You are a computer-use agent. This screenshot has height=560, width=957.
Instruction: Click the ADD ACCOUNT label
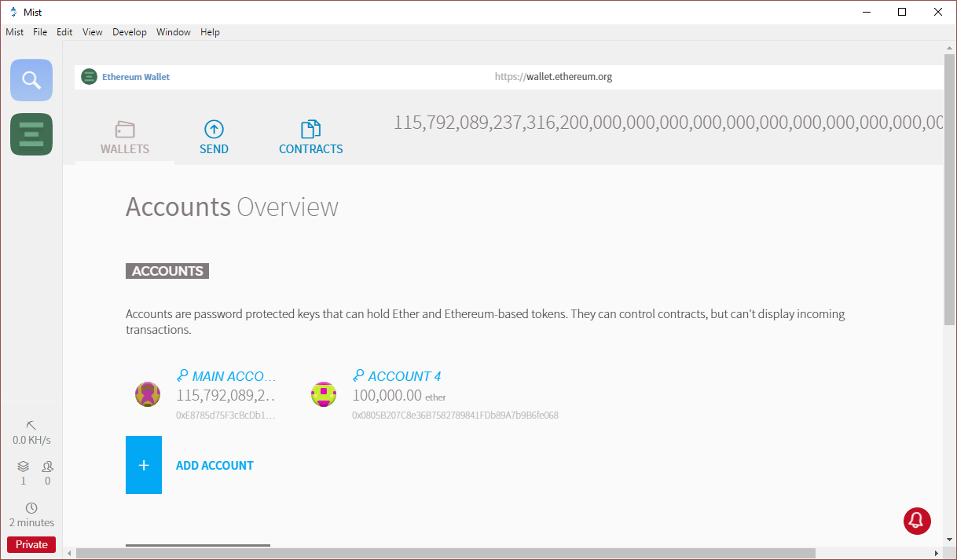214,466
